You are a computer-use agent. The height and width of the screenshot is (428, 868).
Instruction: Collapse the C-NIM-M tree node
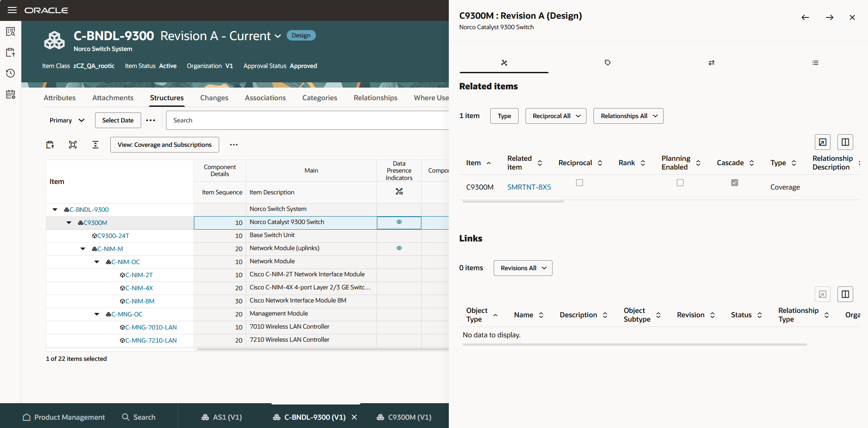tap(83, 249)
